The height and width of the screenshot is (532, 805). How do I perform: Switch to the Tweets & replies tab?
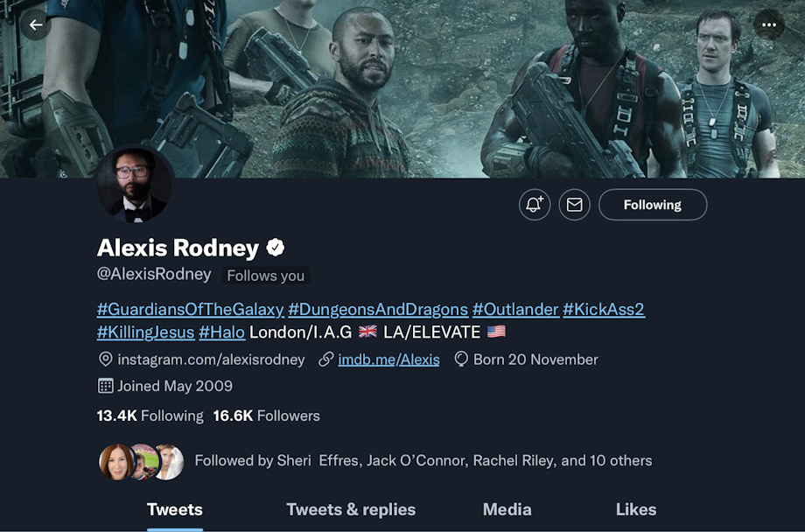click(351, 509)
